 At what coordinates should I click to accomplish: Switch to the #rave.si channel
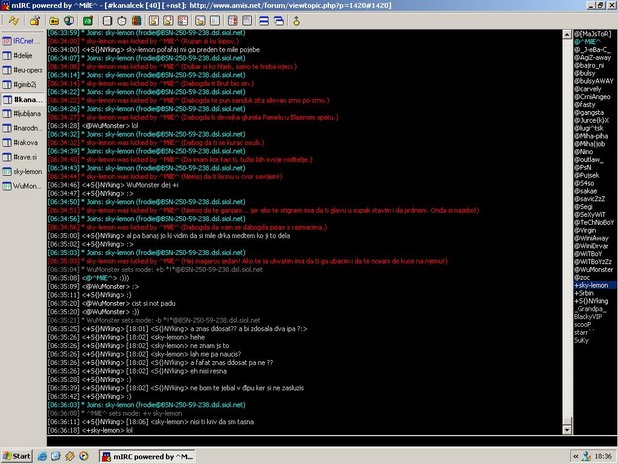point(22,157)
